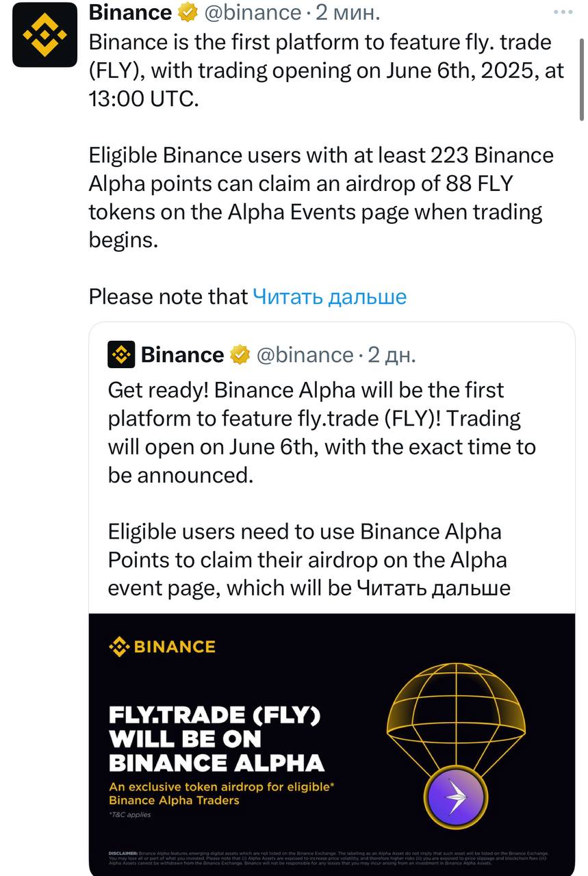Click the verified badge in the quoted tweet
Viewport: 588px width, 876px height.
(240, 355)
